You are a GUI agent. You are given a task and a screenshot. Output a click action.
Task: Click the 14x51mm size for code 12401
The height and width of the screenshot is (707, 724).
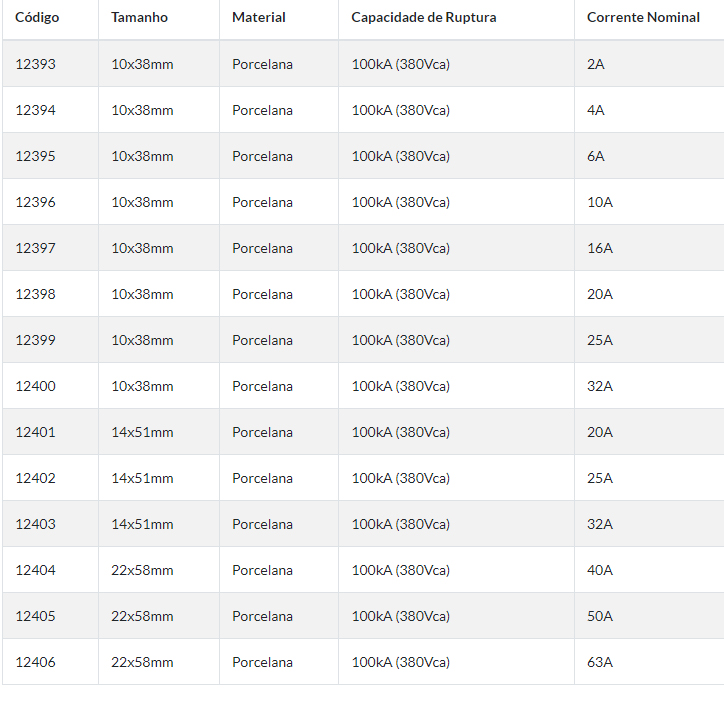[x=142, y=432]
